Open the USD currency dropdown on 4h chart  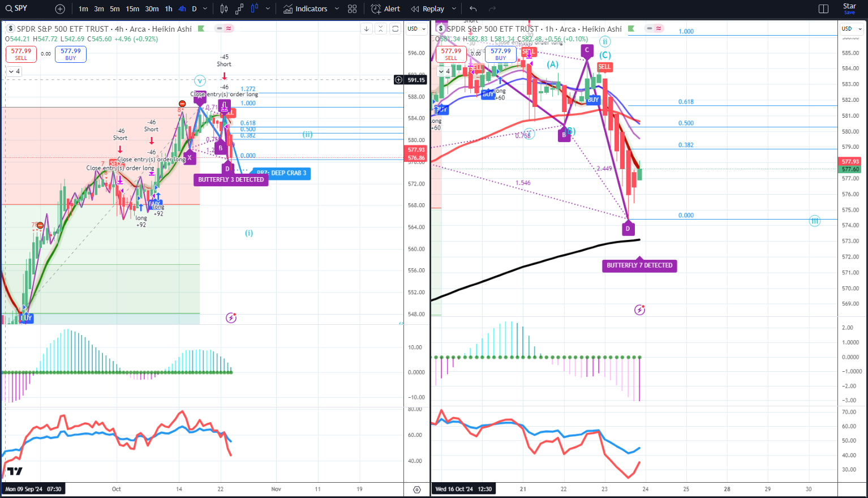tap(416, 29)
